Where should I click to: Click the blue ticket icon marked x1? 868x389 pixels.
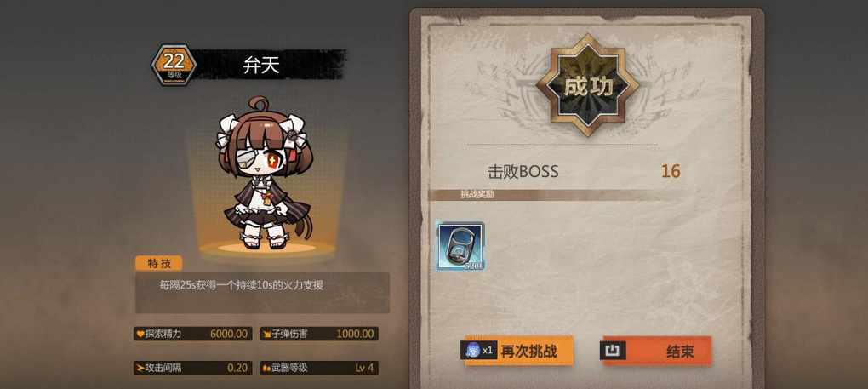[x=473, y=350]
